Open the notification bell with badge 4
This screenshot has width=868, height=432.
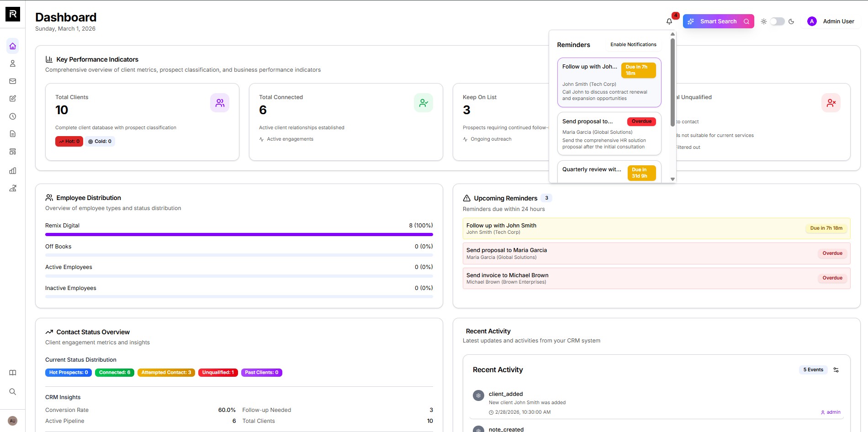pyautogui.click(x=668, y=21)
